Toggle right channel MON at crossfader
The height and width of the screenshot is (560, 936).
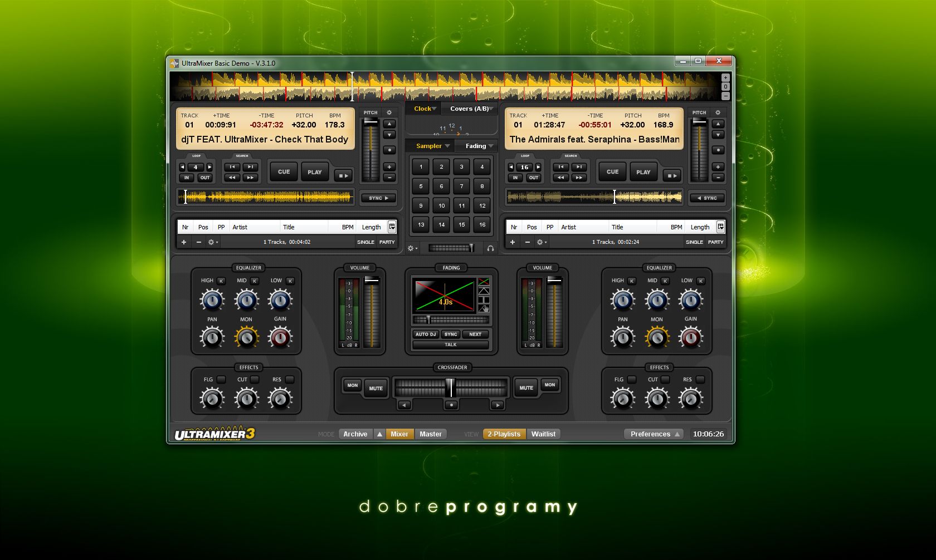click(550, 385)
